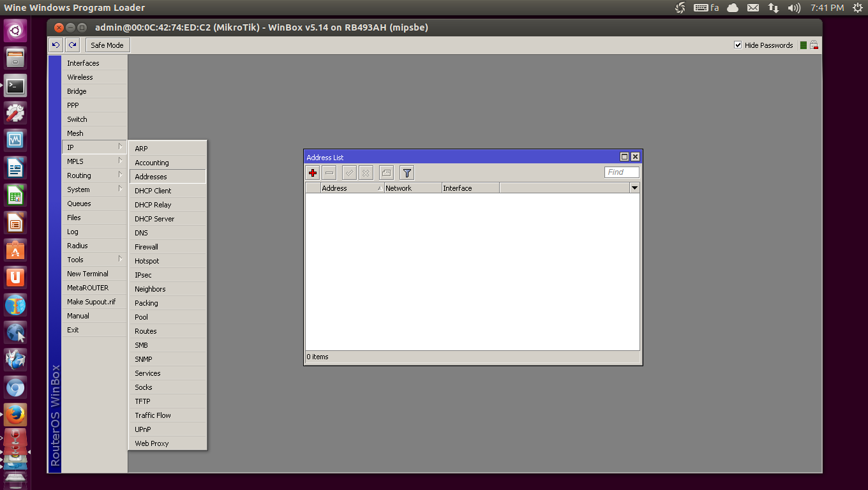Select Routes in the IP submenu

tap(168, 331)
